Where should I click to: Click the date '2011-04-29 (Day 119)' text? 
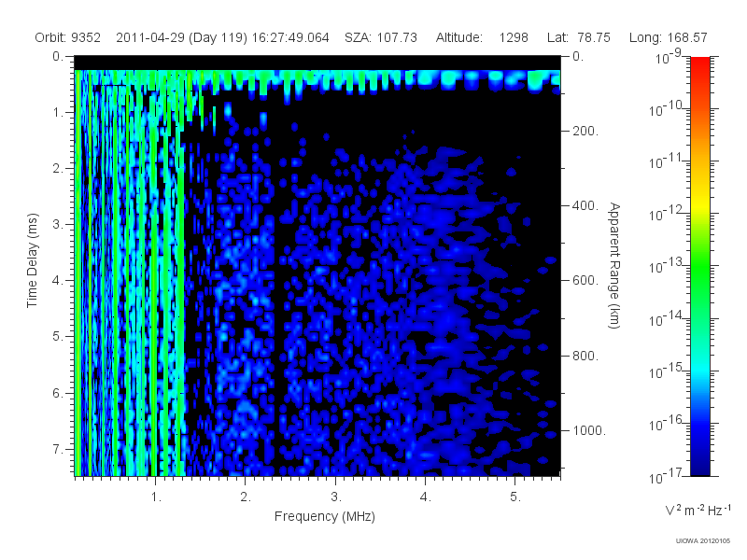click(181, 38)
